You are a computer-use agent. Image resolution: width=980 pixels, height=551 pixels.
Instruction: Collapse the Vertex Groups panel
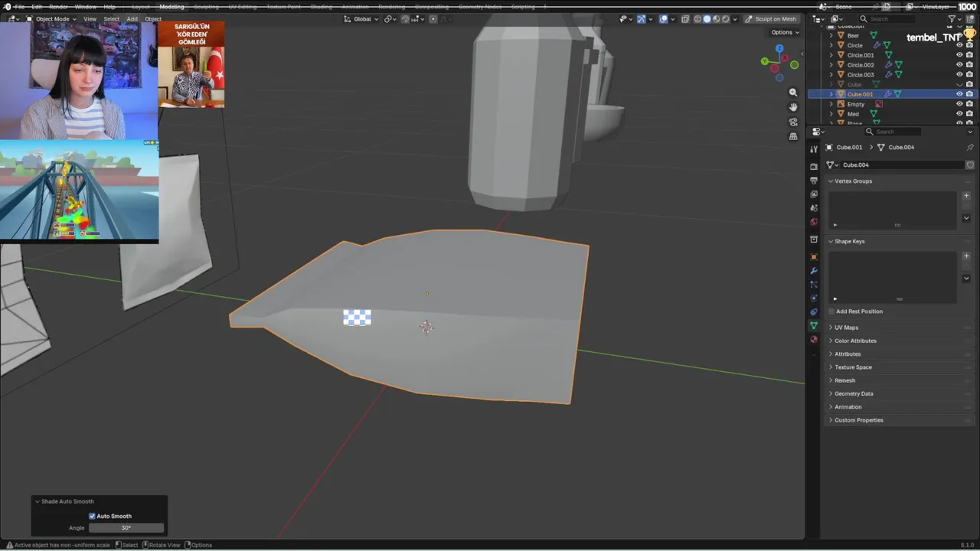click(x=853, y=181)
